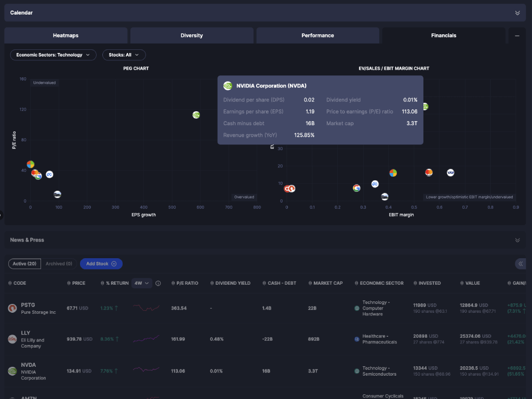
Task: Click the Revenue growth 125.85% value in tooltip
Action: pyautogui.click(x=304, y=135)
